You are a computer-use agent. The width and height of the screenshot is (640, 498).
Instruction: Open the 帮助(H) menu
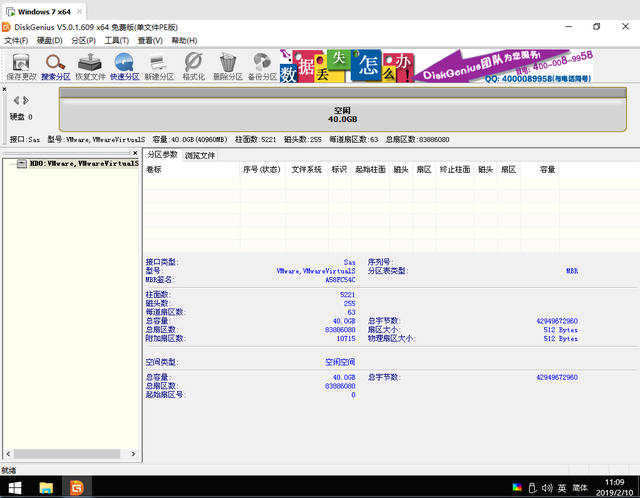(x=184, y=40)
